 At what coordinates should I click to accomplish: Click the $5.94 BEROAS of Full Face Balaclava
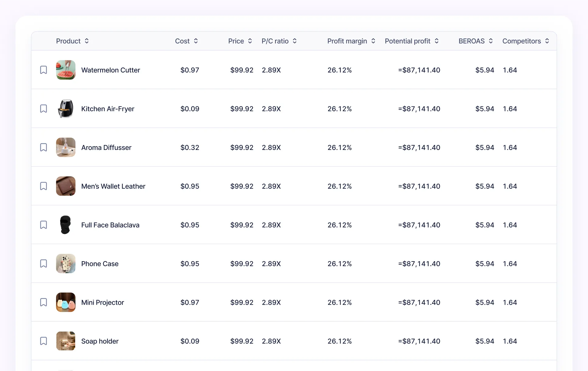pos(485,225)
